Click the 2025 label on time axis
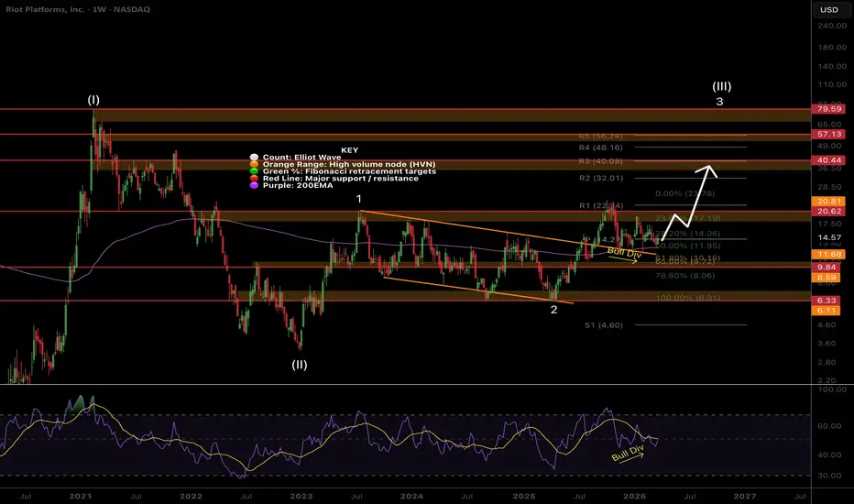This screenshot has width=854, height=504. tap(524, 497)
